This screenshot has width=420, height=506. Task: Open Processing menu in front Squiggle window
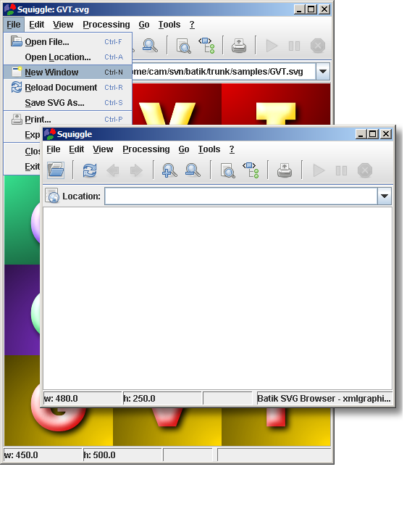coord(146,149)
